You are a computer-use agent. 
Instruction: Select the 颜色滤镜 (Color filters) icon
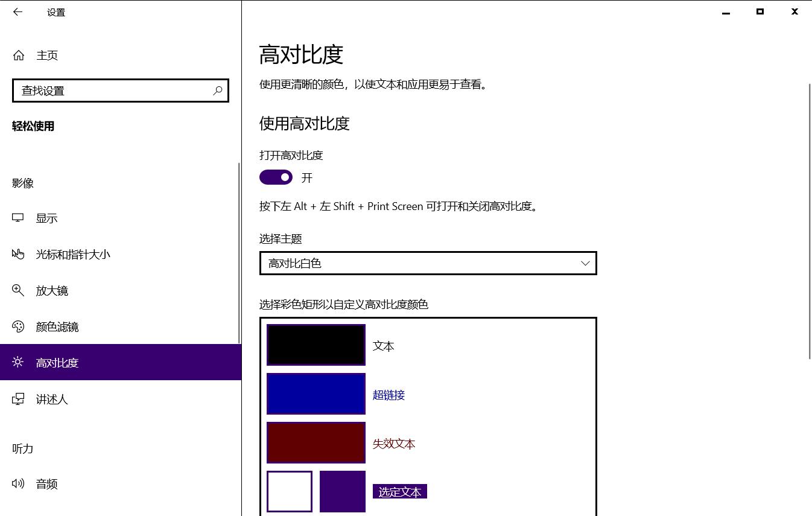pyautogui.click(x=18, y=326)
